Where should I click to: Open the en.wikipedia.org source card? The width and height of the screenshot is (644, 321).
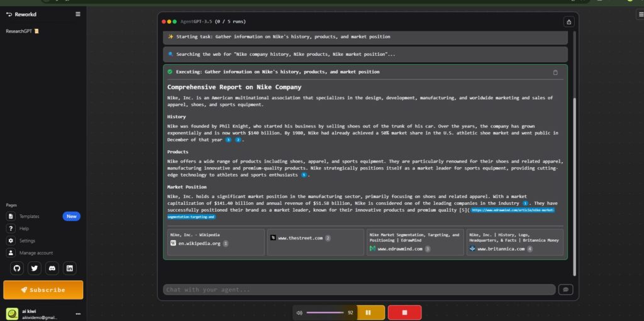[x=216, y=242]
